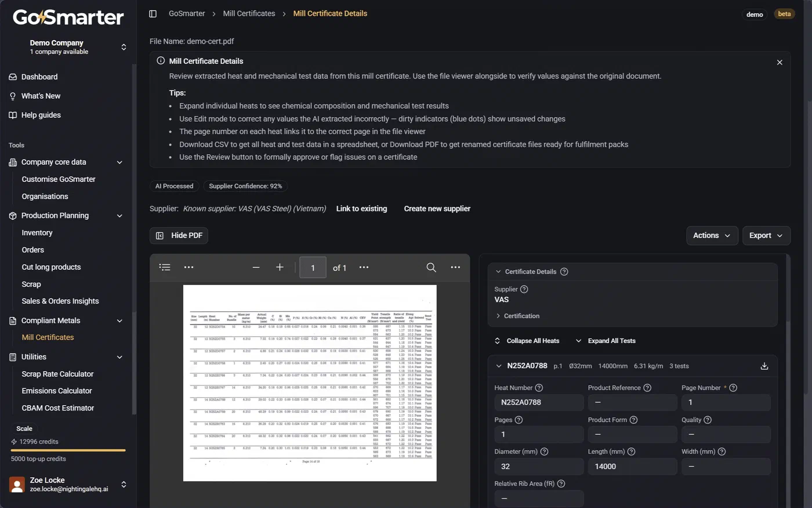The width and height of the screenshot is (812, 508).
Task: Click help icon beside Product Form
Action: (633, 420)
